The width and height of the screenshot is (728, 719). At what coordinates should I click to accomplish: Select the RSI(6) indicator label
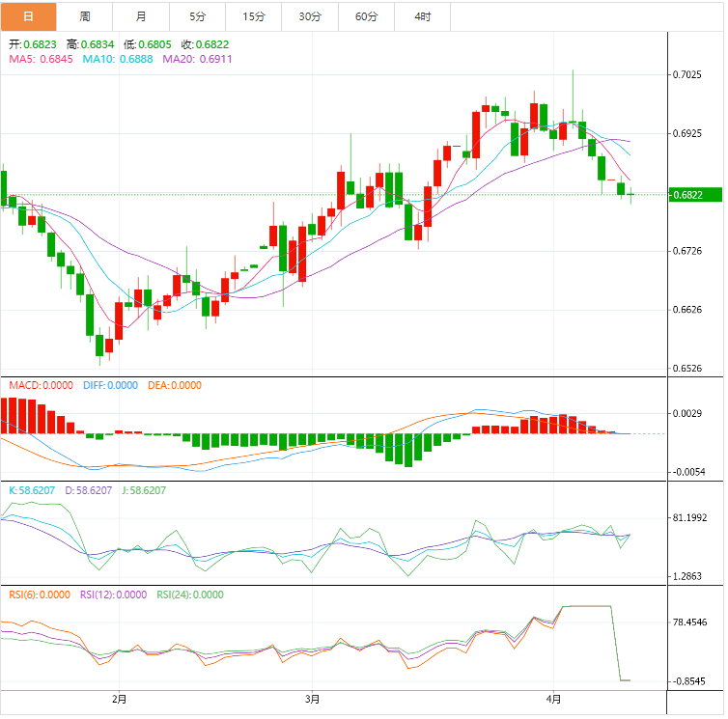[x=40, y=595]
